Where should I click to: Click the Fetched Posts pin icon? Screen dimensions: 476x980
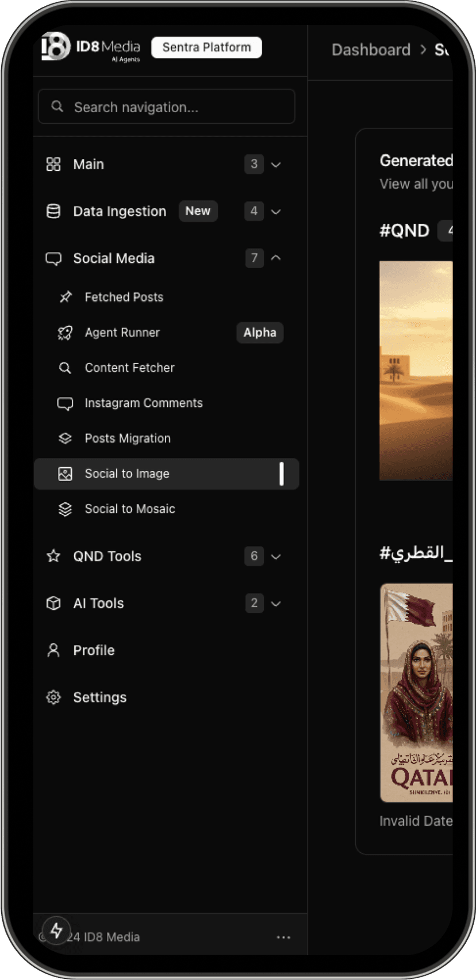tap(66, 297)
